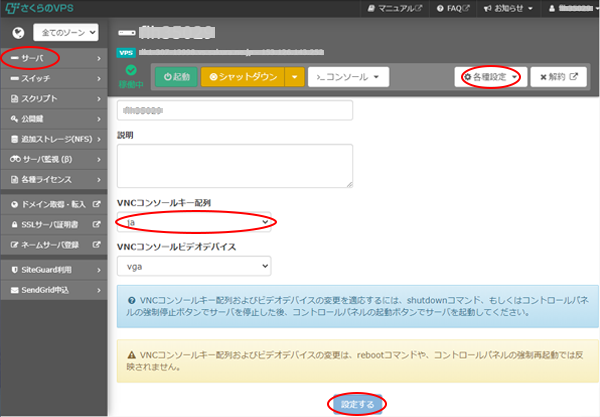
Task: Click the globe zone icon
Action: [18, 33]
